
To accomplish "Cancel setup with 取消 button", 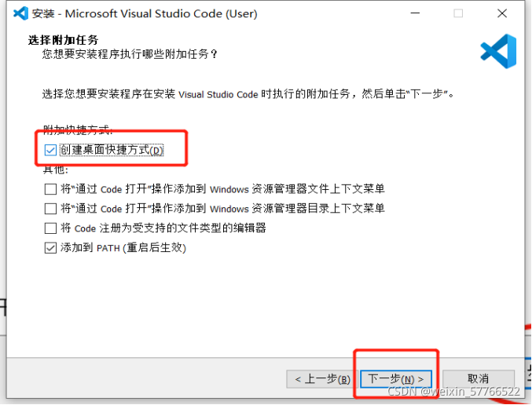I will 478,379.
